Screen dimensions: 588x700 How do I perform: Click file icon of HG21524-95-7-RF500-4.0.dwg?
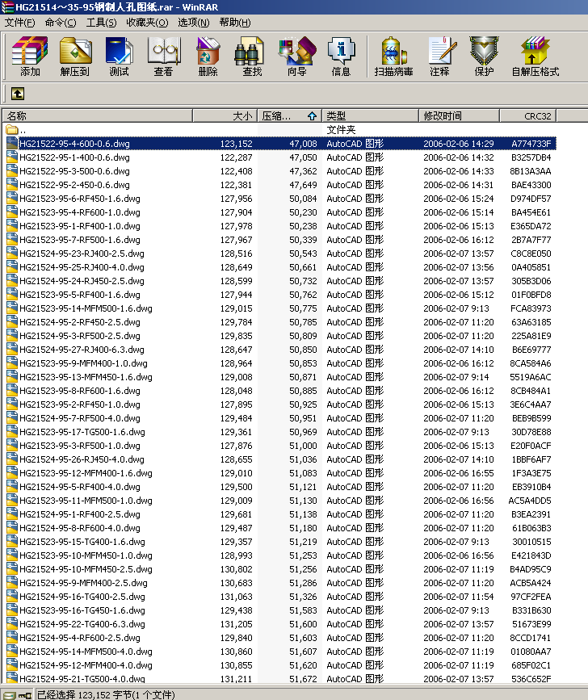click(12, 418)
